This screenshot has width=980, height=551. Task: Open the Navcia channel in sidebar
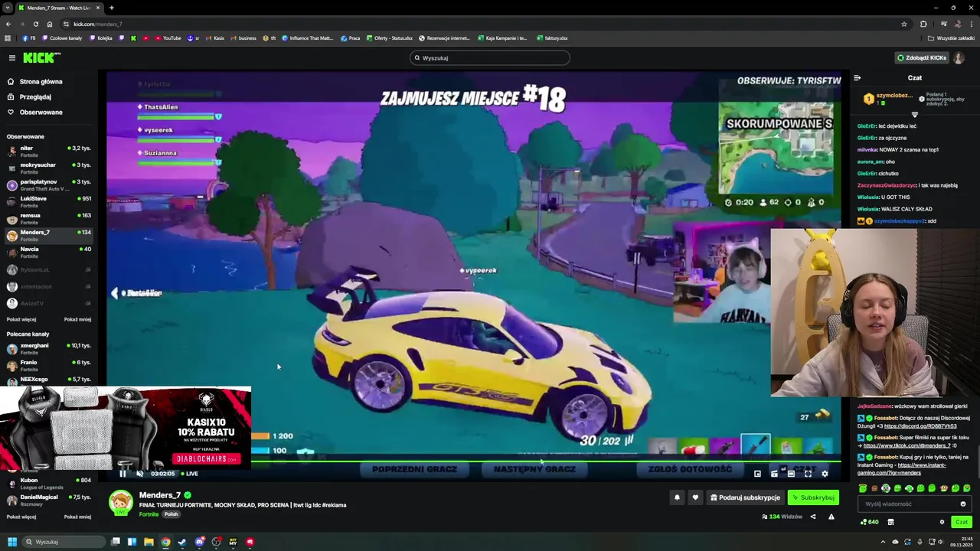coord(49,252)
